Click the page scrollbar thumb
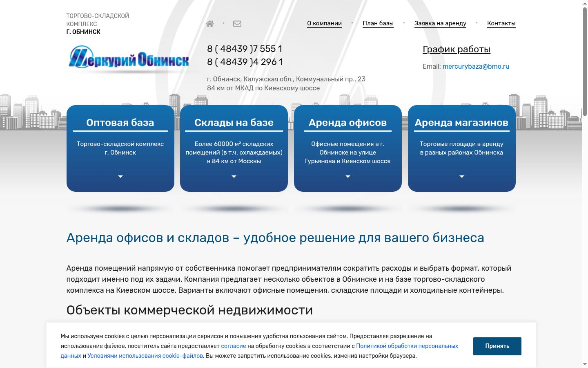The width and height of the screenshot is (588, 368). (585, 61)
